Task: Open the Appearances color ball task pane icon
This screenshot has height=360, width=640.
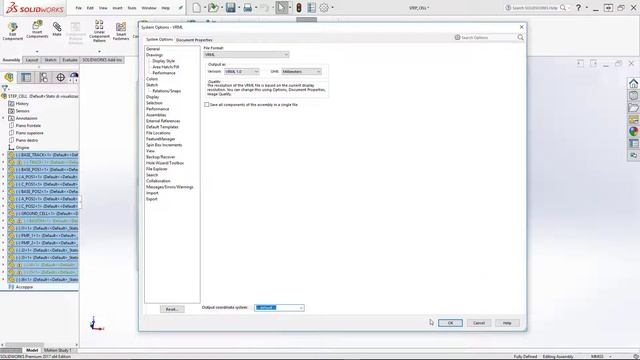Action: pyautogui.click(x=633, y=131)
